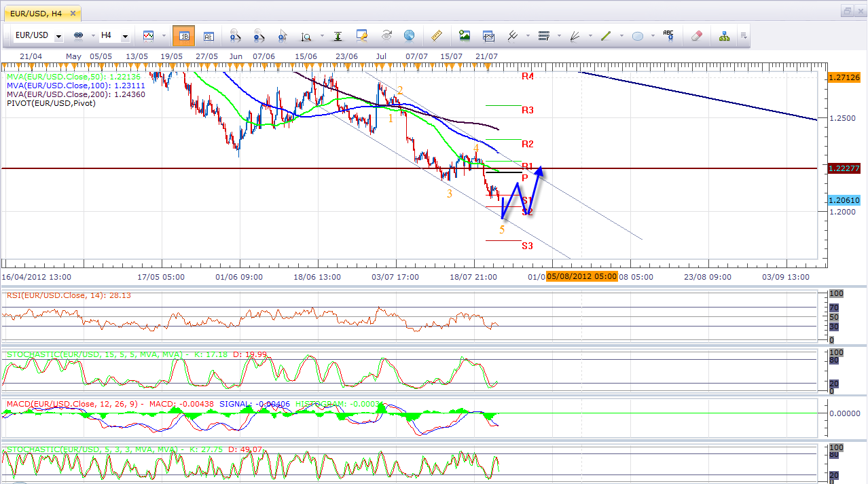The width and height of the screenshot is (868, 484).
Task: Click the zoom in magnifier icon
Action: point(236,36)
